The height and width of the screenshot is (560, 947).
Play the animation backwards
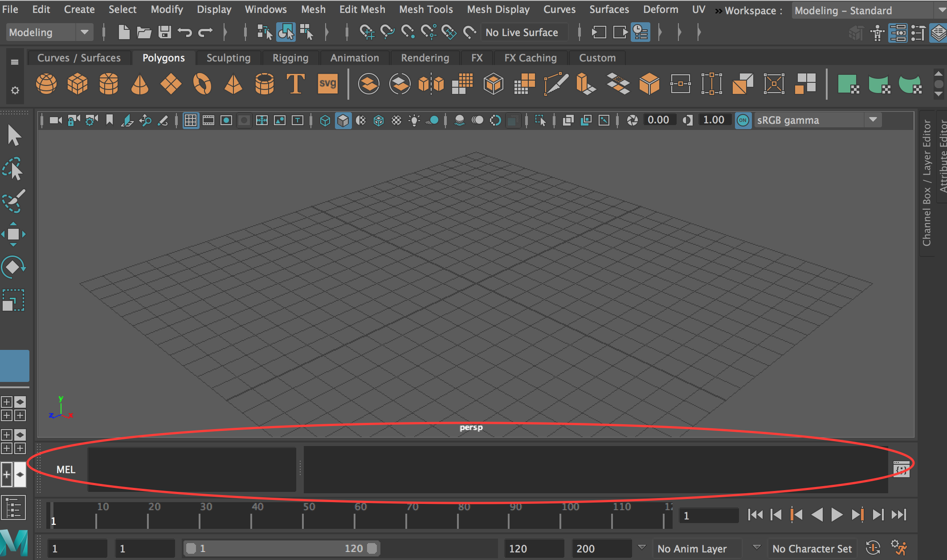click(817, 515)
